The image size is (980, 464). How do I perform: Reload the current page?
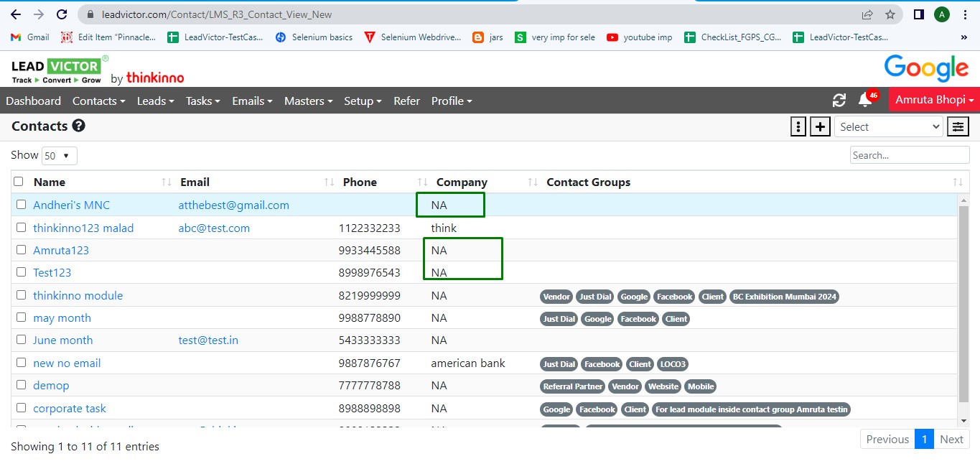coord(62,14)
